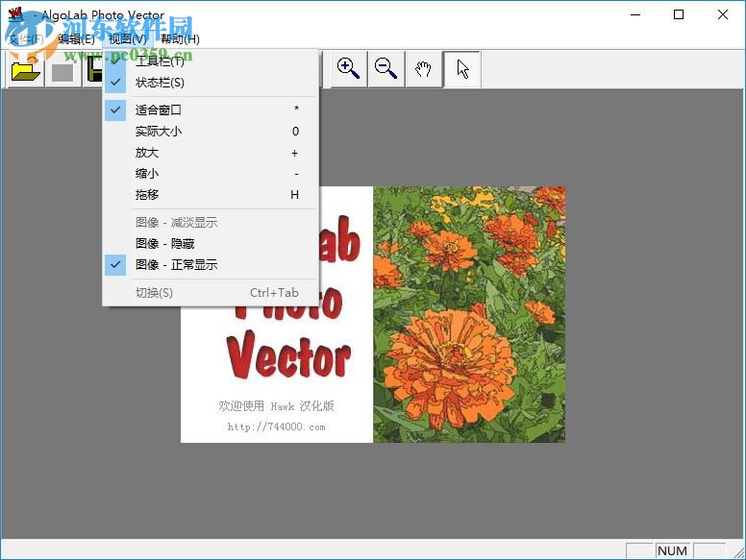
Task: Choose 适合窗口 fit-to-window view option
Action: (211, 110)
